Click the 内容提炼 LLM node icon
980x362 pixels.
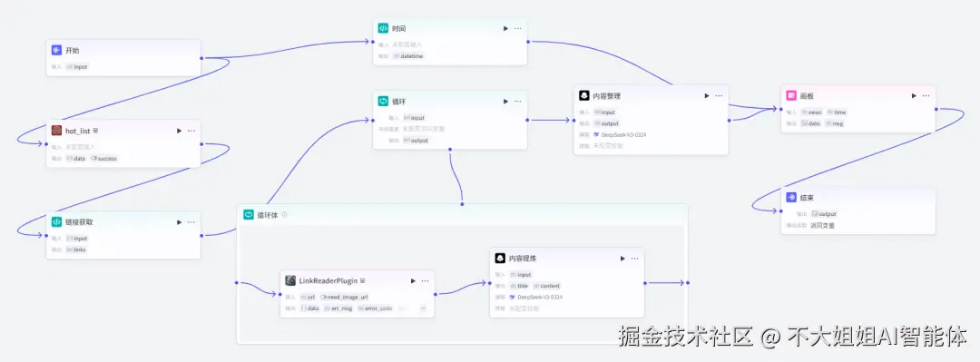point(500,259)
